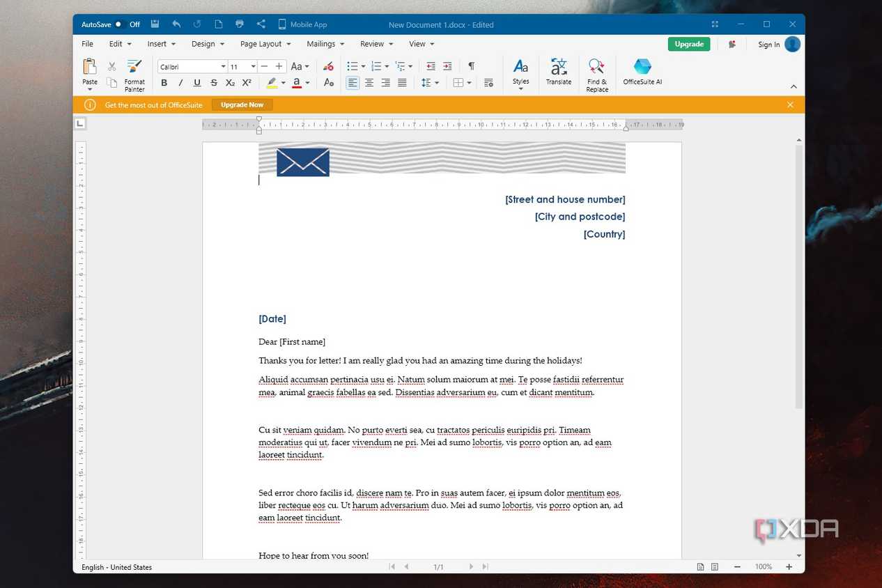Click the share icon in title bar

[261, 24]
